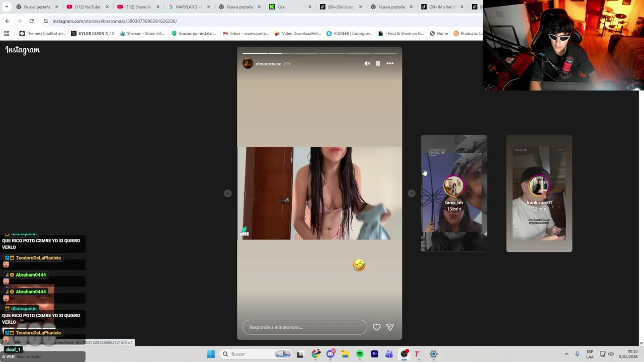This screenshot has width=644, height=362.
Task: Open Microsoft Teams from the taskbar
Action: [389, 354]
